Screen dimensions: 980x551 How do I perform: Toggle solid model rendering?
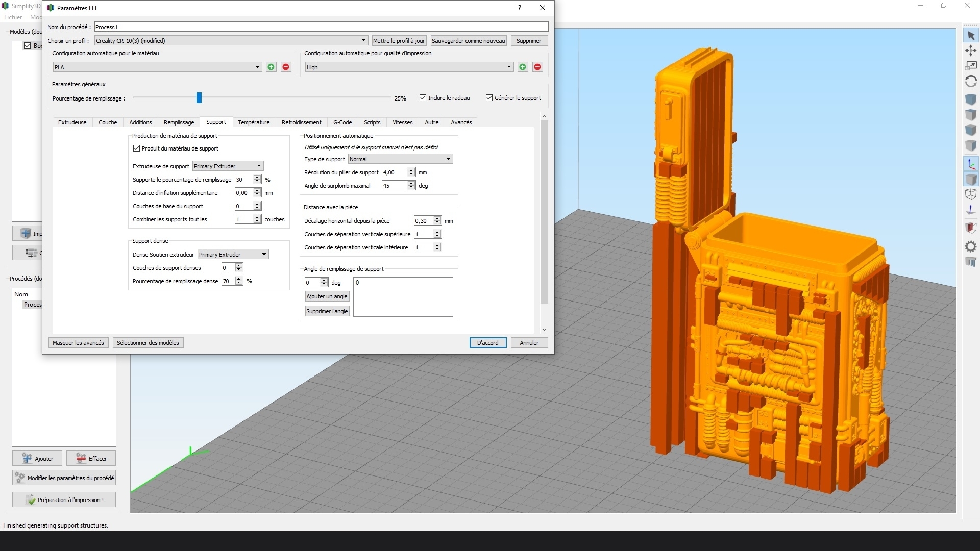tap(971, 179)
